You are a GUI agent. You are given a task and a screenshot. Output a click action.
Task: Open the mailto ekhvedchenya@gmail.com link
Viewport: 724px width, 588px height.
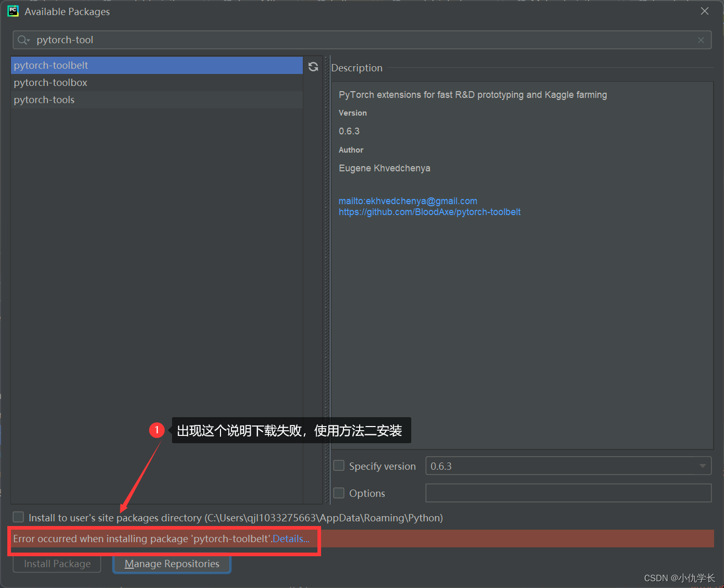[408, 201]
